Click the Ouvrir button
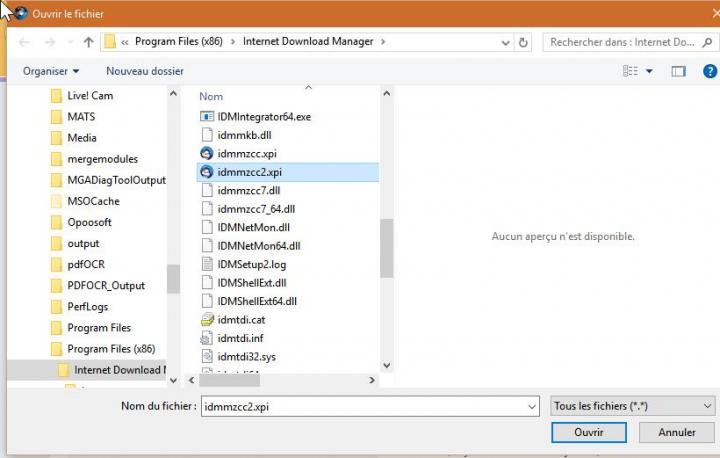Image resolution: width=720 pixels, height=458 pixels. (x=589, y=432)
